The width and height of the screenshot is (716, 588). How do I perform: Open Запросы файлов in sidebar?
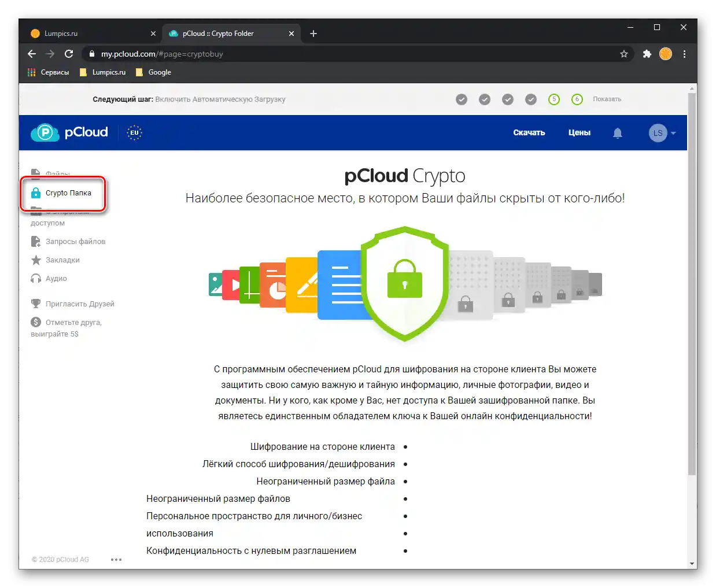coord(68,242)
